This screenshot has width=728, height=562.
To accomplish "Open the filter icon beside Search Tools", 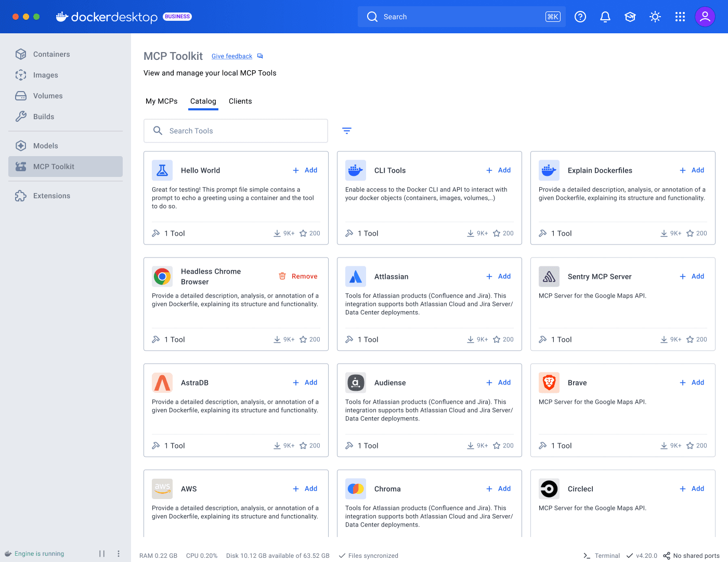I will pyautogui.click(x=347, y=131).
